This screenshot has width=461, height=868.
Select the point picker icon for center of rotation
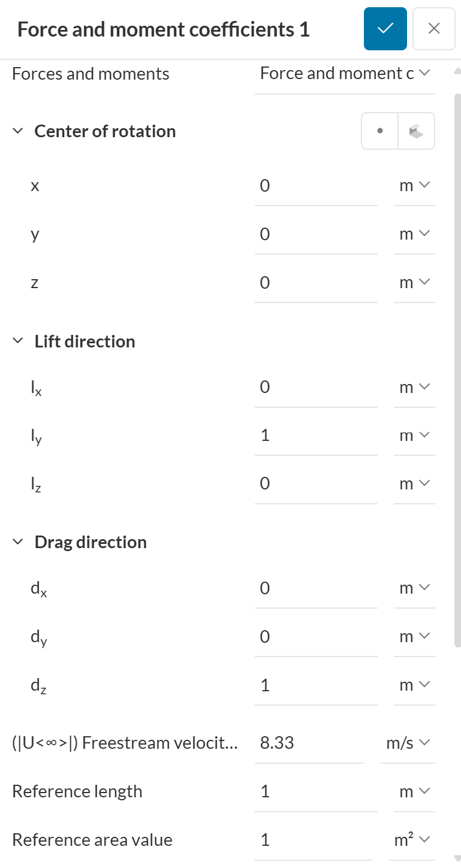point(379,131)
